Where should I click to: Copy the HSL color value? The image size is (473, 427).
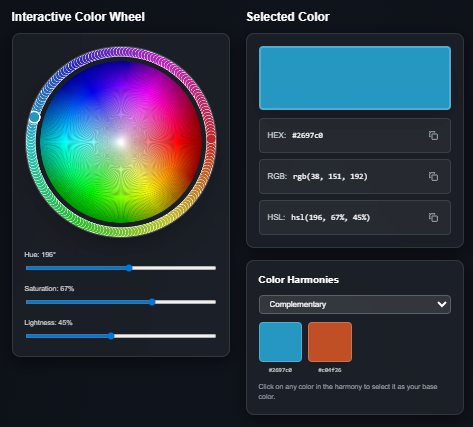[433, 217]
